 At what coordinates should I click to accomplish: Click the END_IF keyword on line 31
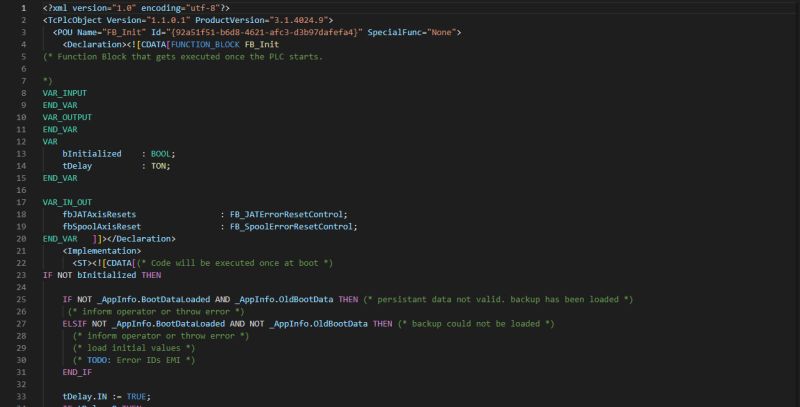77,372
